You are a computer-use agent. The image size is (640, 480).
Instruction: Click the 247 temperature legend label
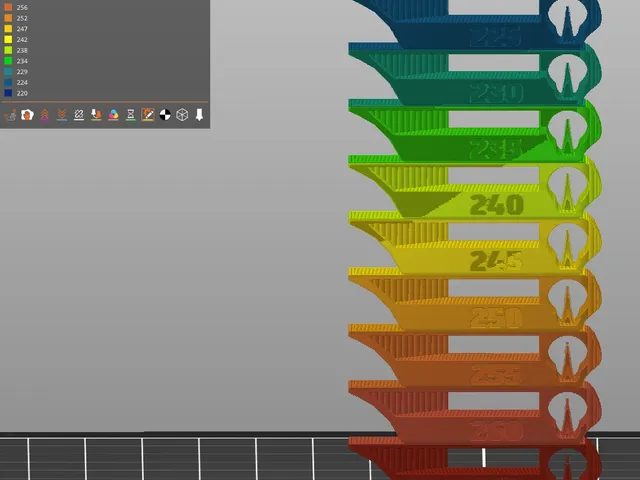22,29
